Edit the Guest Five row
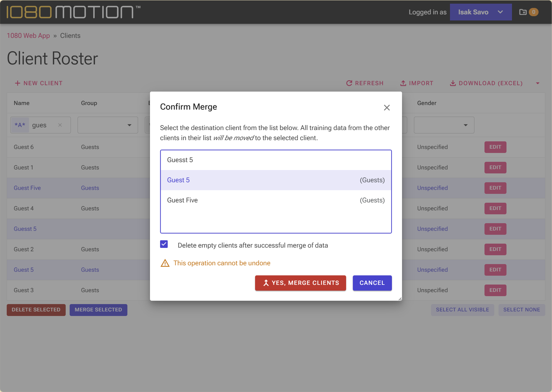Viewport: 552px width, 392px height. pyautogui.click(x=495, y=188)
